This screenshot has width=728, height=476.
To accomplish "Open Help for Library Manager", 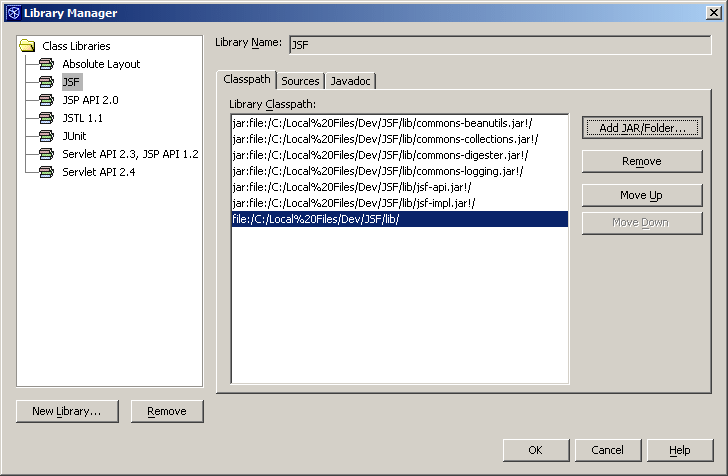I will coord(680,450).
